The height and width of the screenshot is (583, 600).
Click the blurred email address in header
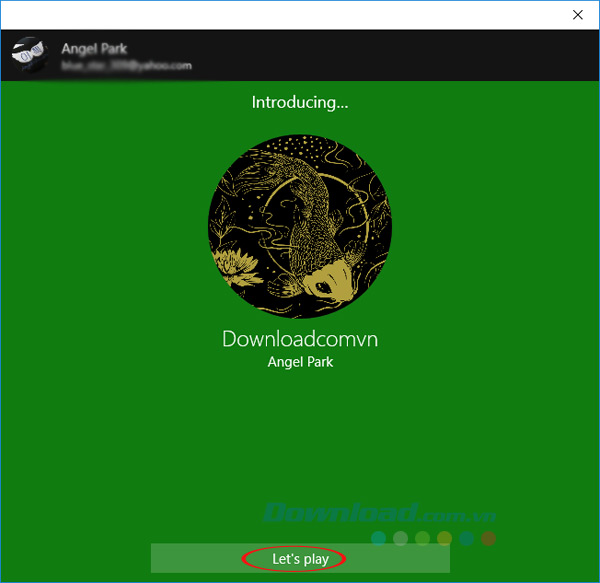coord(126,66)
